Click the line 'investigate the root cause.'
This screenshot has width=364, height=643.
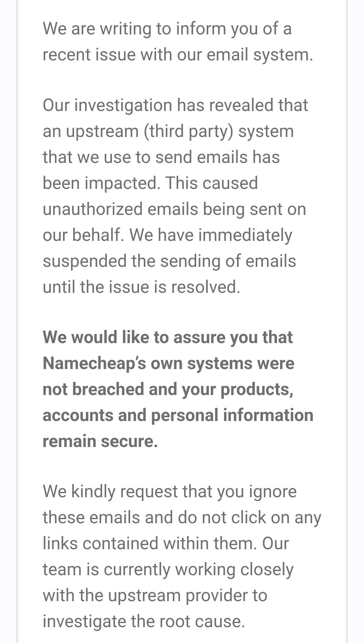144,621
